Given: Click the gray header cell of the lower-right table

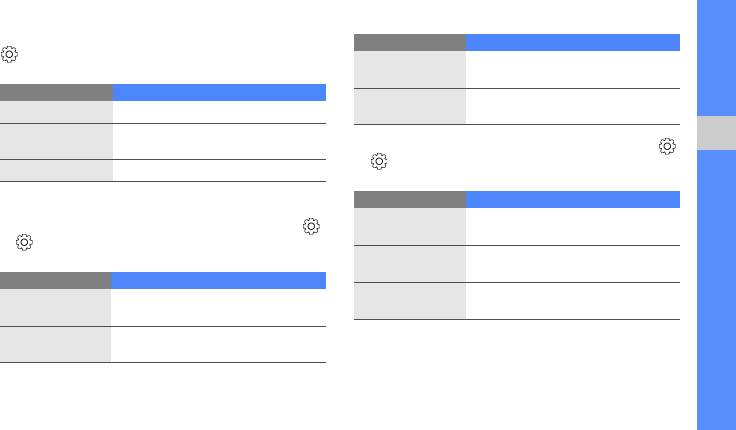Looking at the screenshot, I should [410, 199].
